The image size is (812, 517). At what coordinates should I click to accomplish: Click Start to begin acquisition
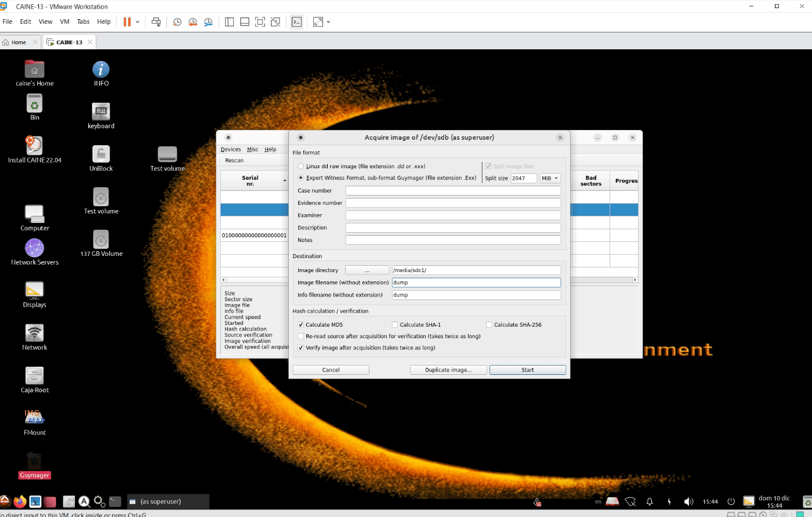(528, 370)
